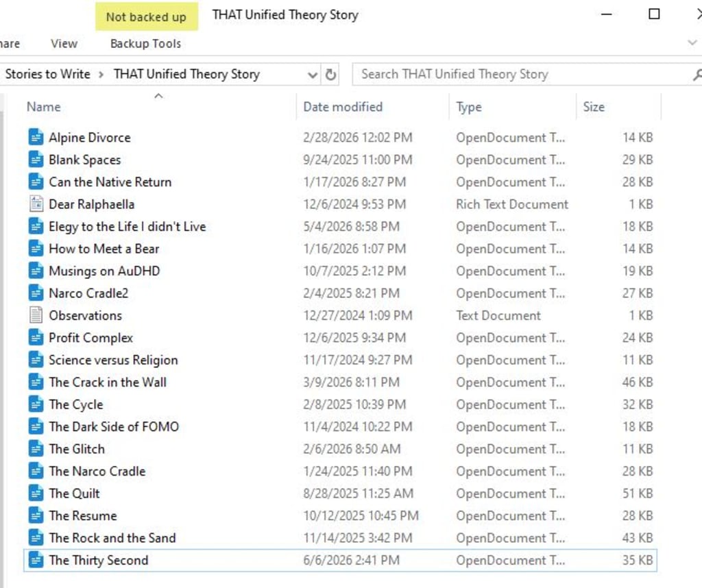Click in the Search THAT Unified Theory Story box

click(x=522, y=74)
